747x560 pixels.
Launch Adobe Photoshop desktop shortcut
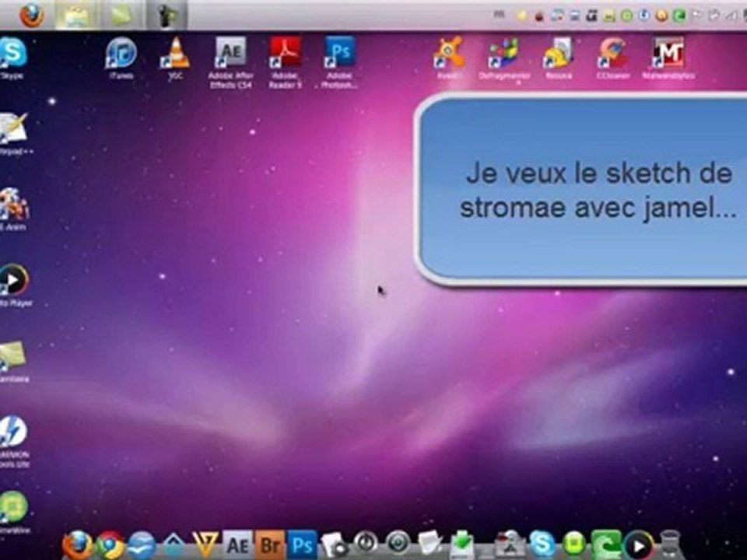[339, 62]
